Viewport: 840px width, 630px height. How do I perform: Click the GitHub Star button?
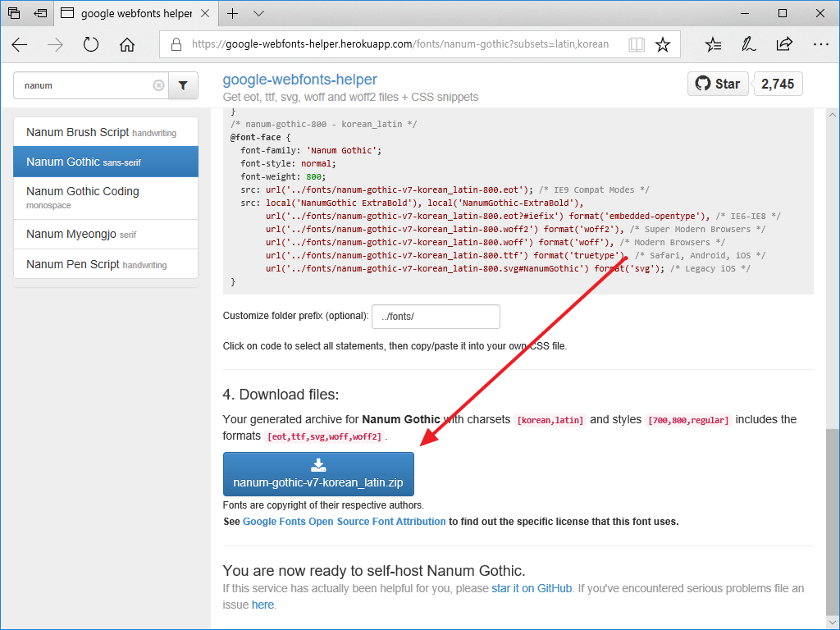click(x=718, y=84)
